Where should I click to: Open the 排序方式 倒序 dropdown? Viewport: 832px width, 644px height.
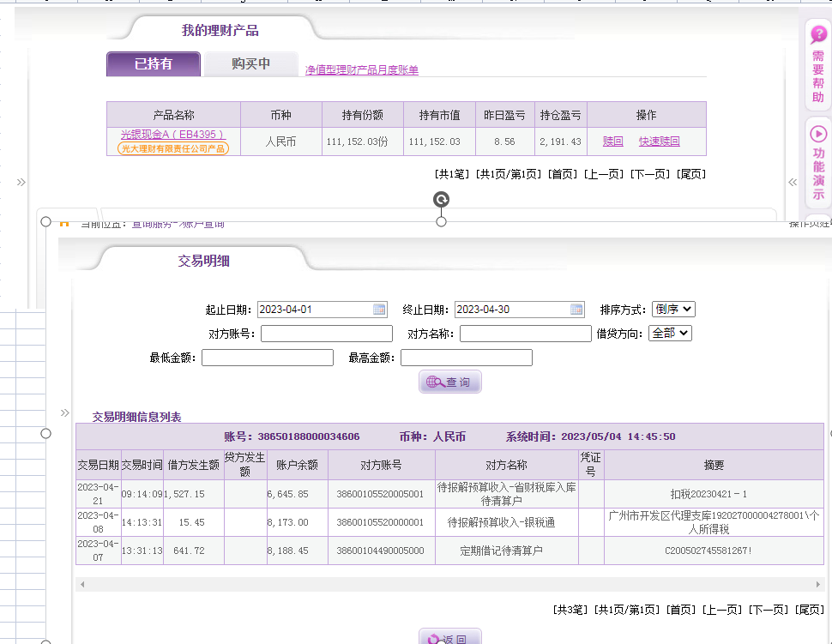pos(673,310)
